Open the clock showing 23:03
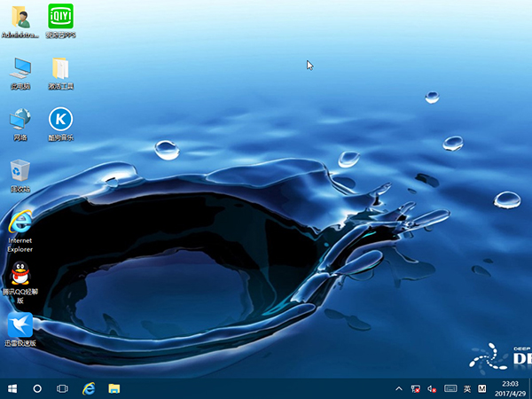The image size is (532, 399). (506, 388)
